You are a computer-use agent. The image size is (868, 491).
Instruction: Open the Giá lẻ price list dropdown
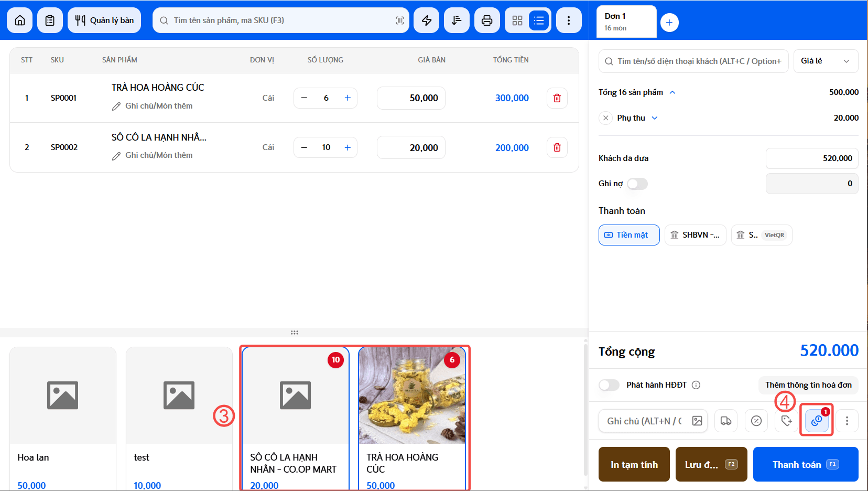click(x=826, y=61)
